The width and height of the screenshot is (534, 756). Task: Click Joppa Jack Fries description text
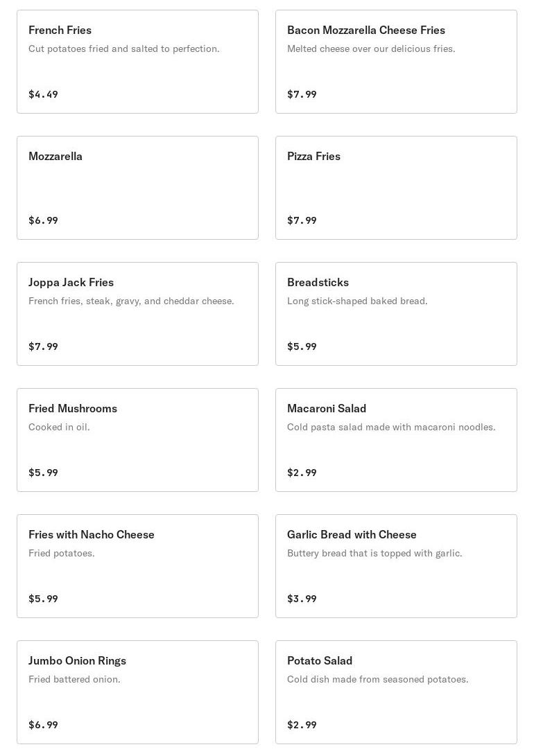131,301
